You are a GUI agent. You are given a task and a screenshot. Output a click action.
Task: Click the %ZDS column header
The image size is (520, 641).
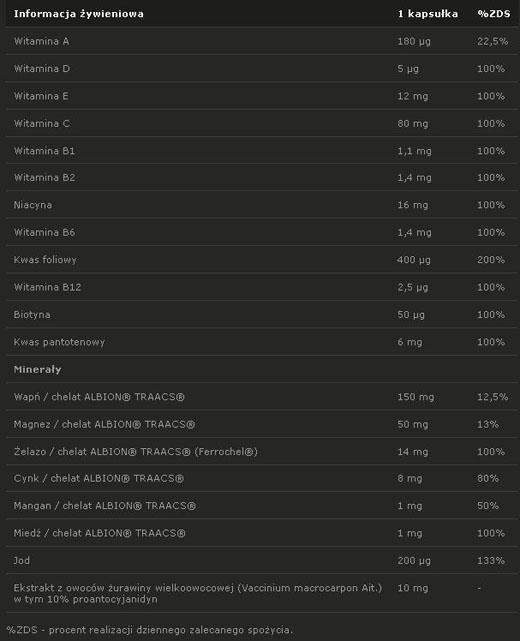(494, 14)
